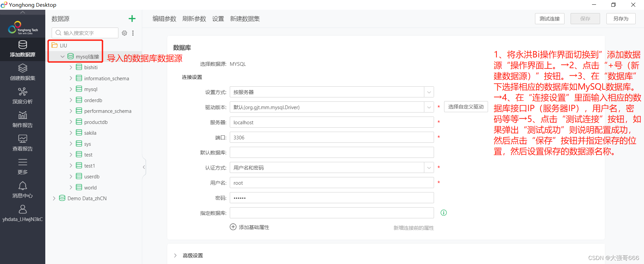Expand the sys database node
Screen dimensions: 644x264
(x=71, y=143)
